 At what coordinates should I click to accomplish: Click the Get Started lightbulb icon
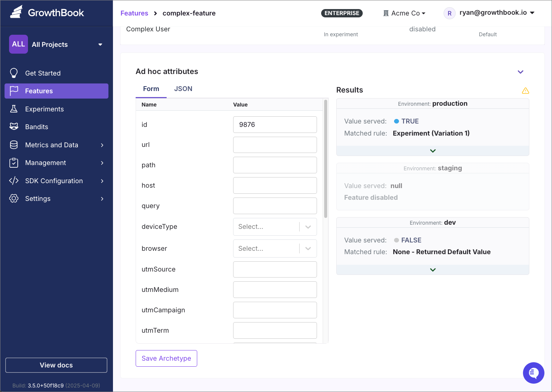14,73
